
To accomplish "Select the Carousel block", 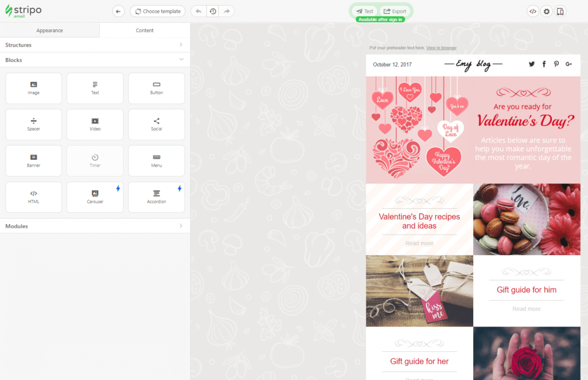I will [x=95, y=197].
